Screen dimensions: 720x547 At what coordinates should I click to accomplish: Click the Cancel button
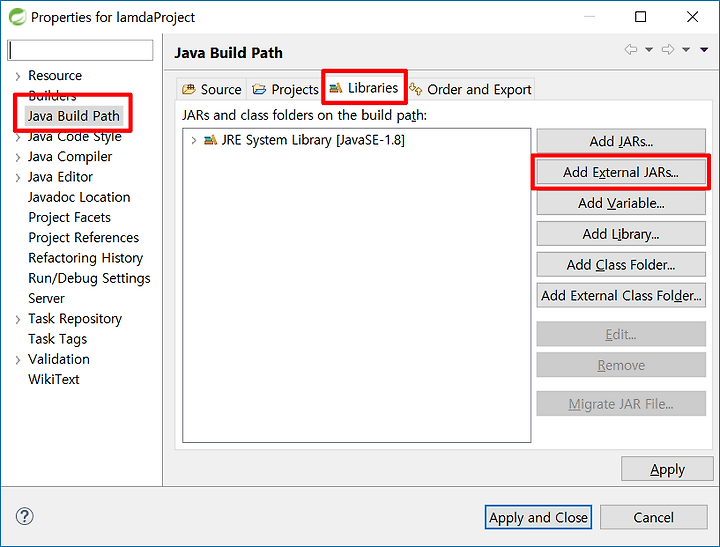653,517
